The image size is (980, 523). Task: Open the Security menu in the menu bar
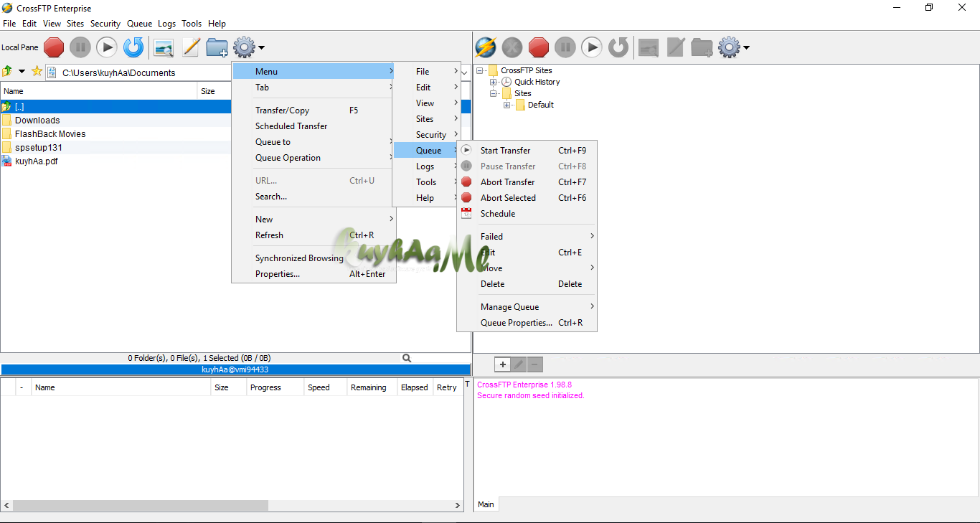click(105, 24)
